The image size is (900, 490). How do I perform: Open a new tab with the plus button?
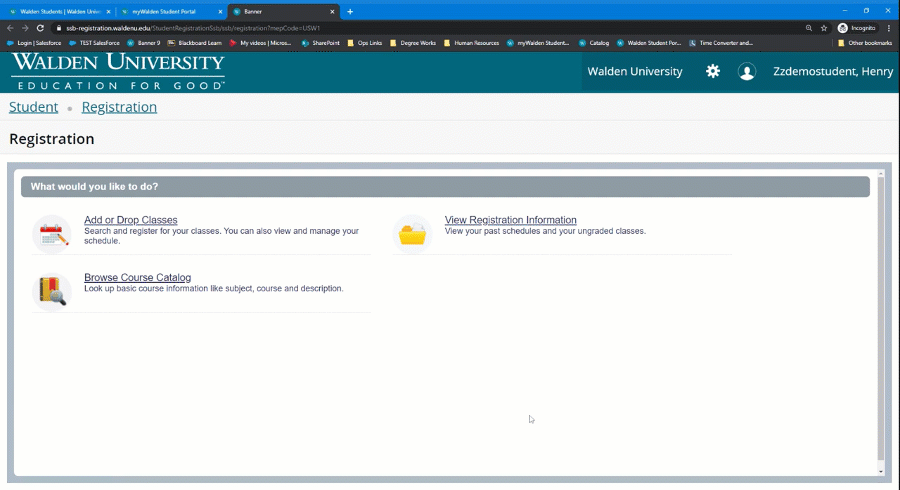pyautogui.click(x=350, y=11)
